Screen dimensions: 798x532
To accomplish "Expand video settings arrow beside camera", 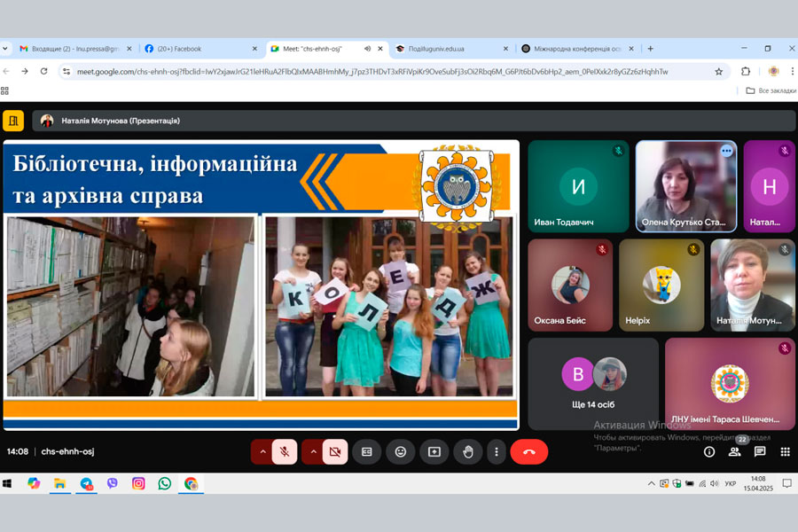I will tap(312, 451).
